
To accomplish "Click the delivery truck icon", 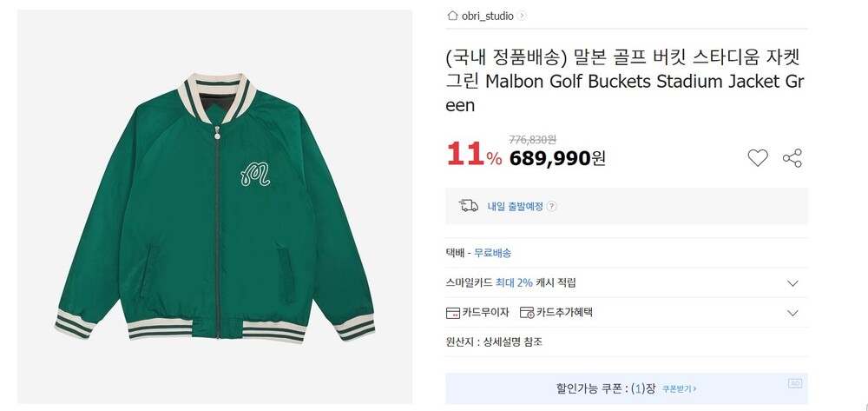I will [469, 206].
